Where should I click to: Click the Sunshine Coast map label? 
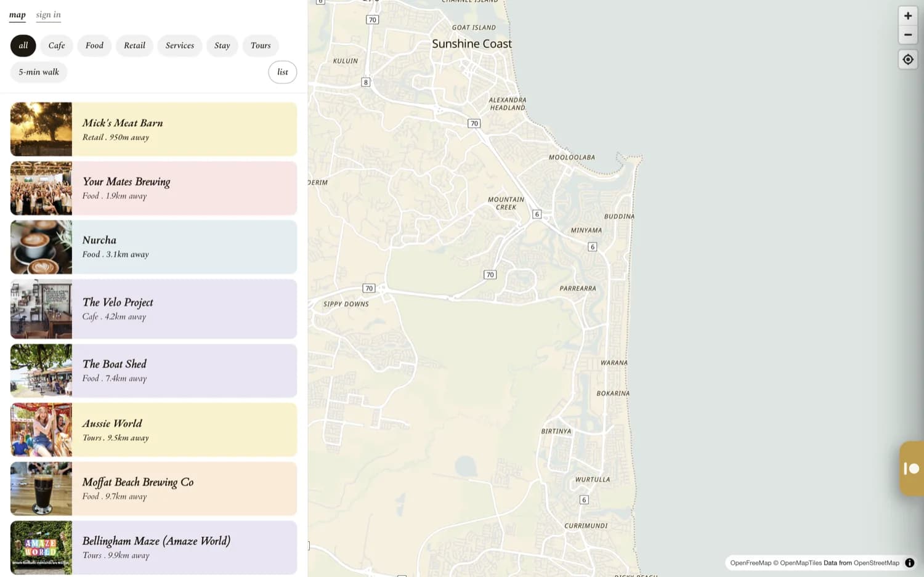coord(472,44)
